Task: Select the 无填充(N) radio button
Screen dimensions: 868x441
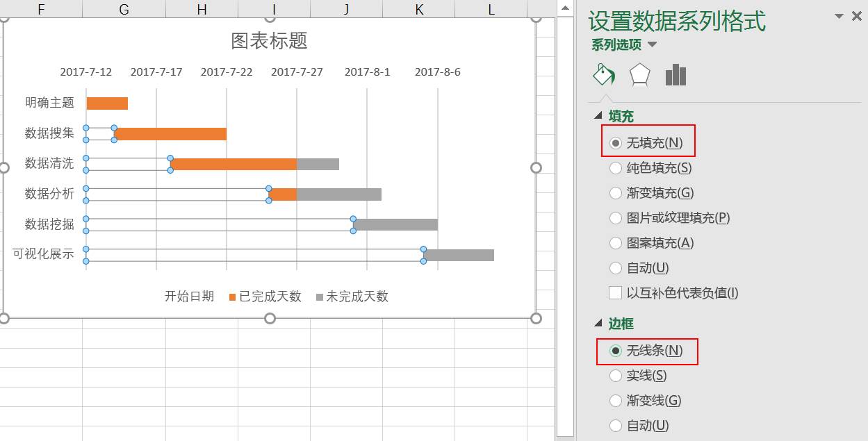Action: 615,143
